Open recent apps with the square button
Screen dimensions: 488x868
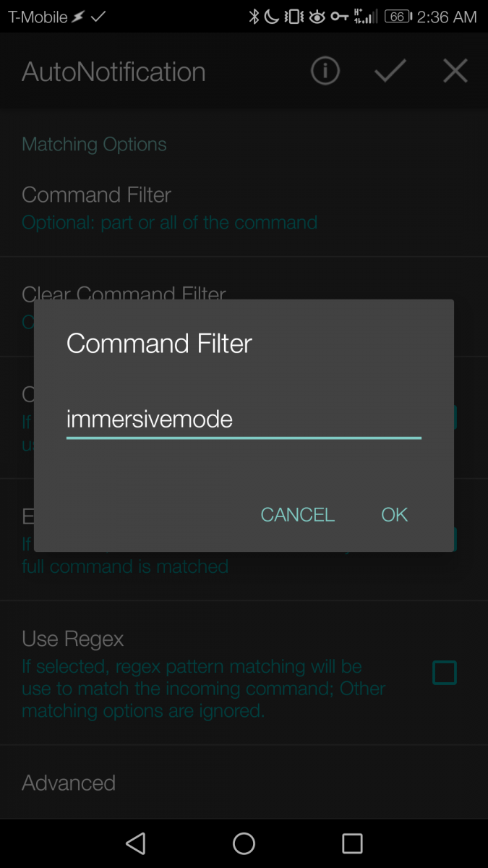click(x=352, y=843)
